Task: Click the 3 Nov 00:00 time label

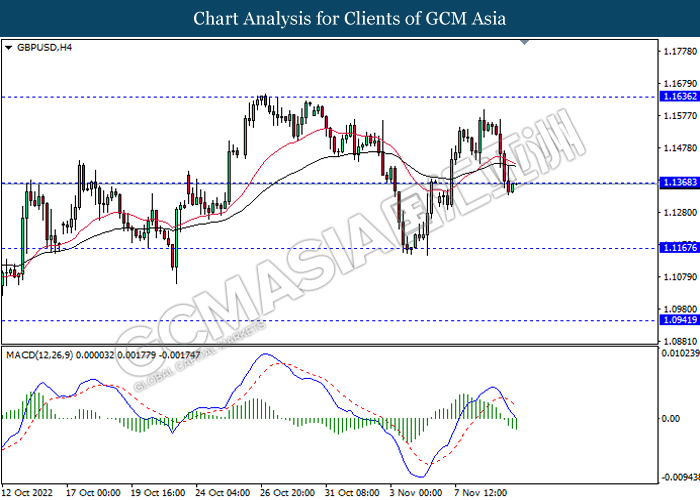Action: click(x=416, y=493)
